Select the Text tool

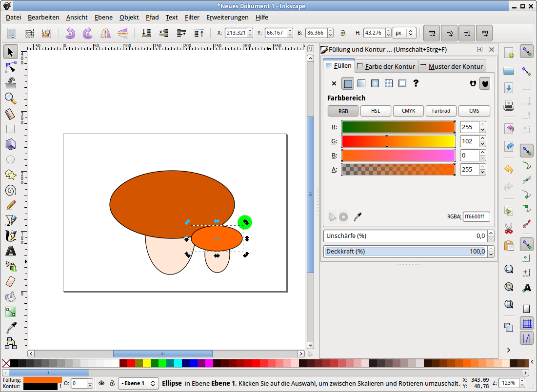click(10, 252)
